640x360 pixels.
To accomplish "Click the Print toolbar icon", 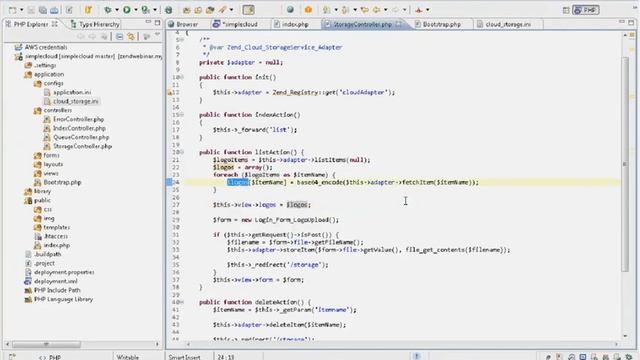I will click(54, 10).
